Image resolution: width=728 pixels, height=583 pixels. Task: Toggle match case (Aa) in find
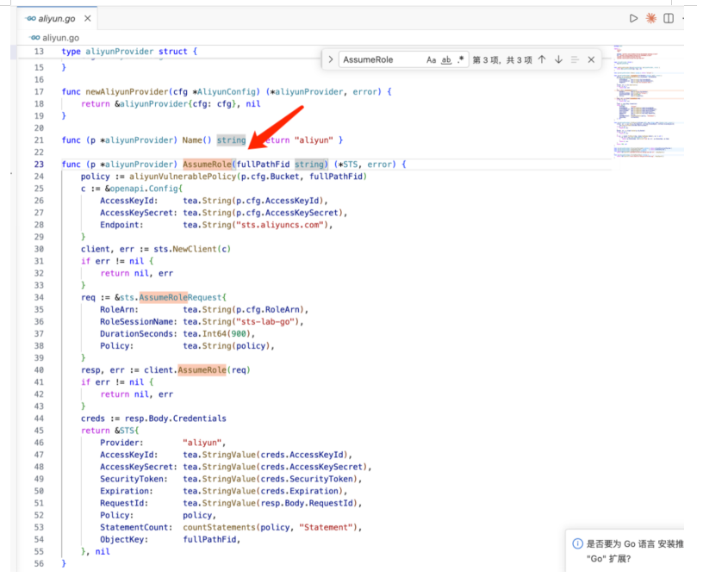(432, 60)
